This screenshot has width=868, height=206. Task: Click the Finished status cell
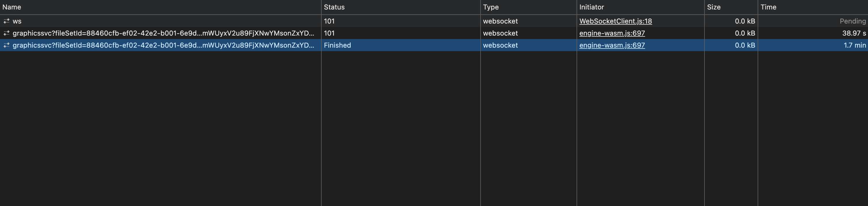pyautogui.click(x=337, y=45)
